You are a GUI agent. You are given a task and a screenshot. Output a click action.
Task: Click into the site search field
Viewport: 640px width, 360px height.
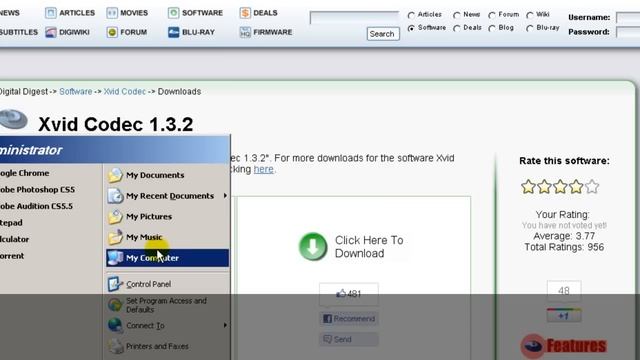point(354,18)
